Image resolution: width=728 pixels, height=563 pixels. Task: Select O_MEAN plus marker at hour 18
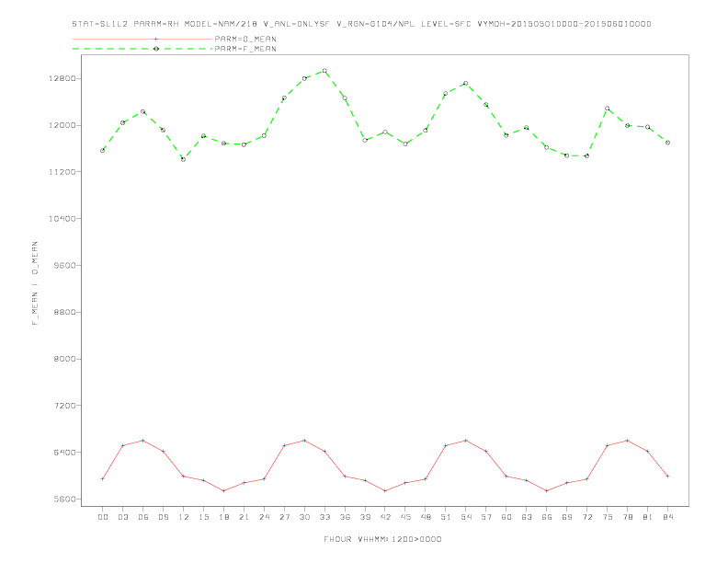click(223, 491)
